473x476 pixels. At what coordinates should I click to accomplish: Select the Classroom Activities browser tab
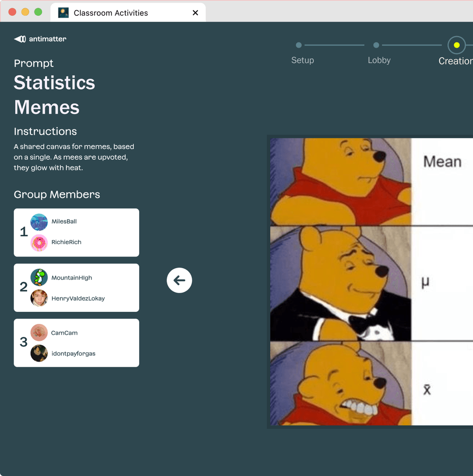click(x=128, y=12)
